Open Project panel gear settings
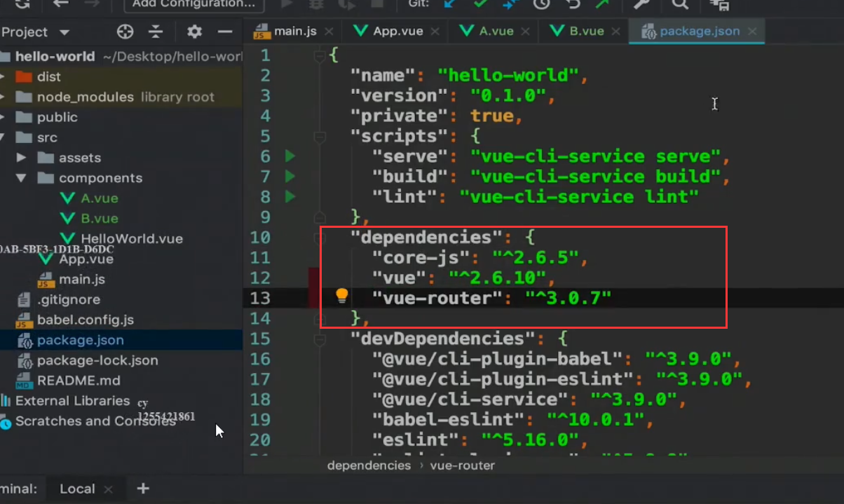 194,32
